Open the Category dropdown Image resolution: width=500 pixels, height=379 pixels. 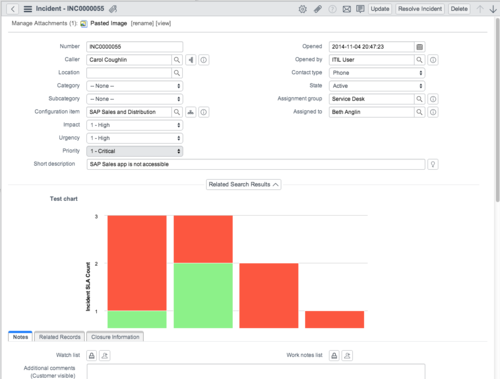click(x=135, y=86)
